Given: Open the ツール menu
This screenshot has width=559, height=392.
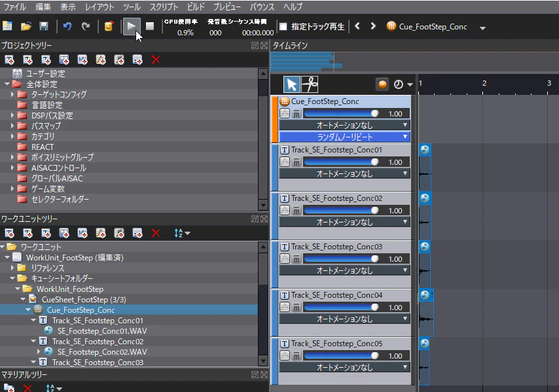Looking at the screenshot, I should click(x=132, y=7).
